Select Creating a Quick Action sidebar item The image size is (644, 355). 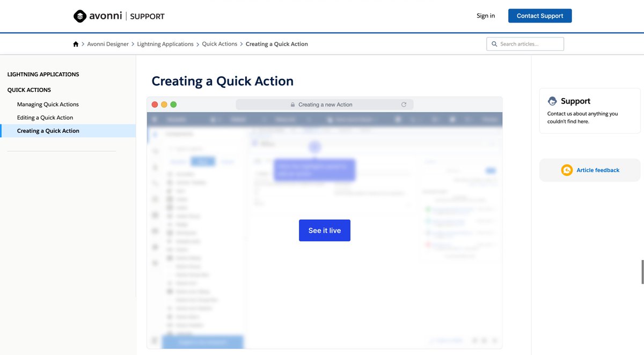(68, 131)
